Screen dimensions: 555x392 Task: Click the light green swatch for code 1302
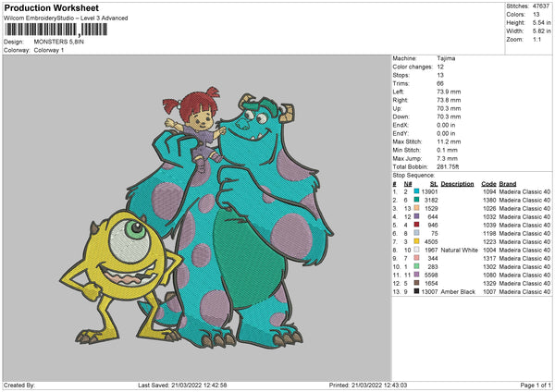tap(416, 266)
